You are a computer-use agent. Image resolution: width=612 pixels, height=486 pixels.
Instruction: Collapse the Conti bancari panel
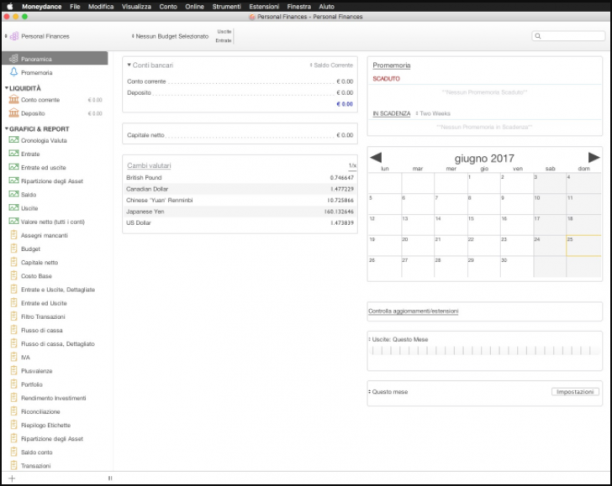tap(129, 65)
